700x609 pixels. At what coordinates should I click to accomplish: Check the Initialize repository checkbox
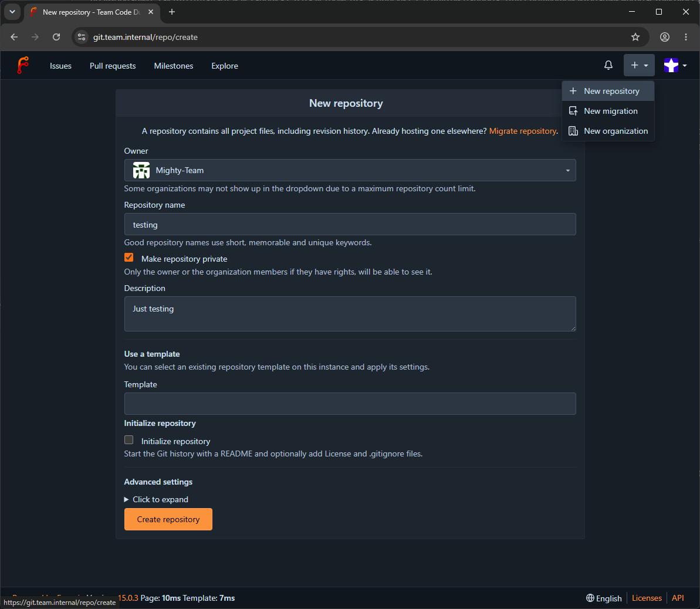pos(129,440)
